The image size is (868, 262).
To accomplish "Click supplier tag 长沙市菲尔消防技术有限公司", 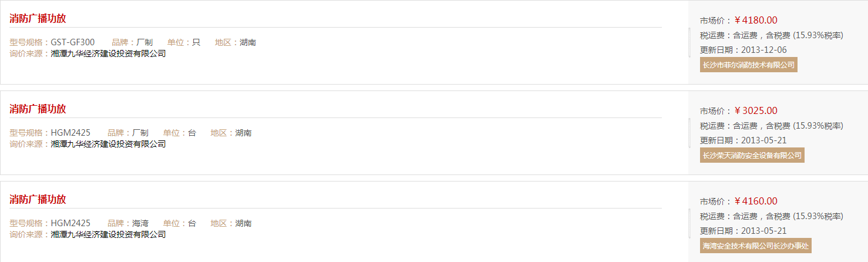I will [x=748, y=65].
